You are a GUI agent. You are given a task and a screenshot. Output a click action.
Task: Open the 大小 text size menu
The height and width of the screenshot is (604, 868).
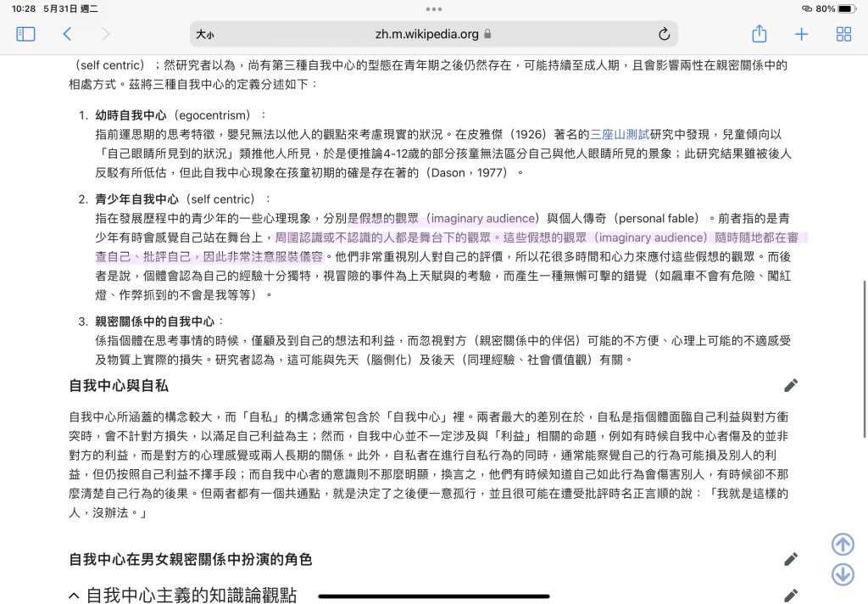[205, 35]
